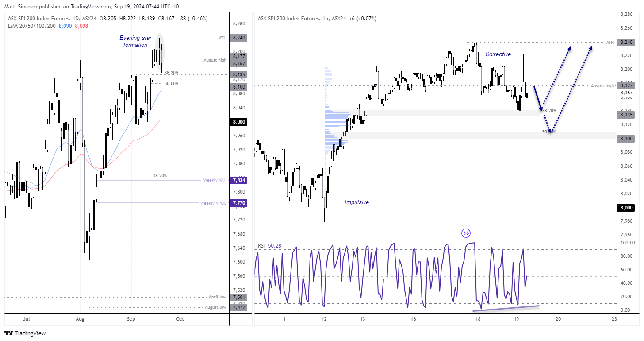Select the Impulsive annotation on 1h chart

356,202
